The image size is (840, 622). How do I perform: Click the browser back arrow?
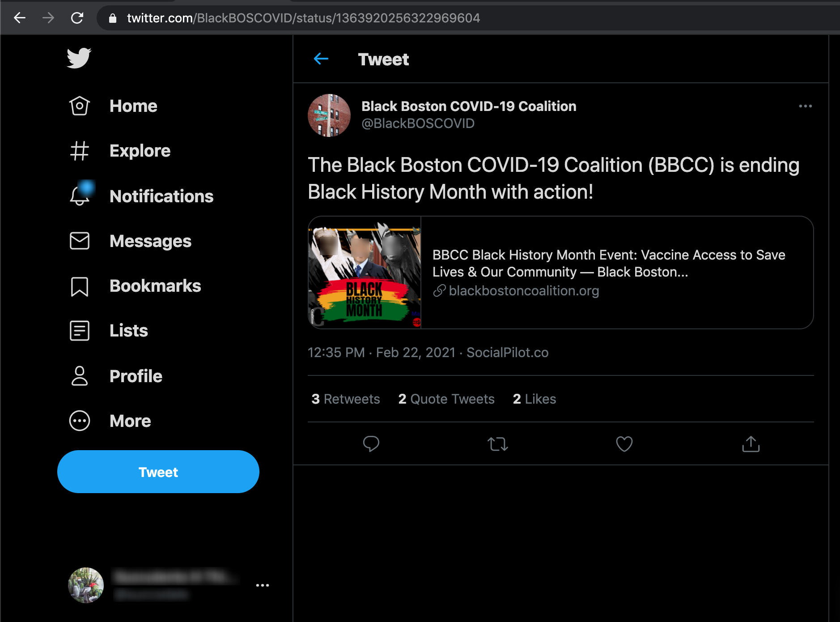(20, 18)
